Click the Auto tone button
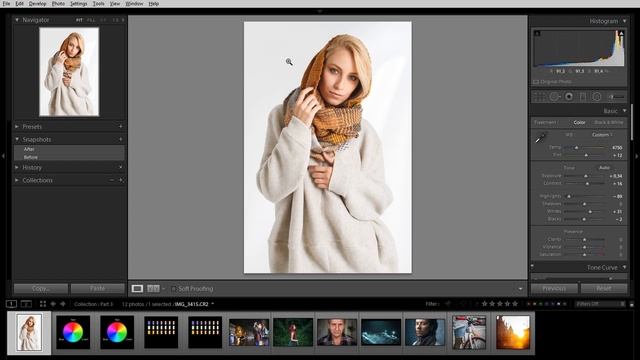Screen dimensions: 640x360 pos(604,168)
